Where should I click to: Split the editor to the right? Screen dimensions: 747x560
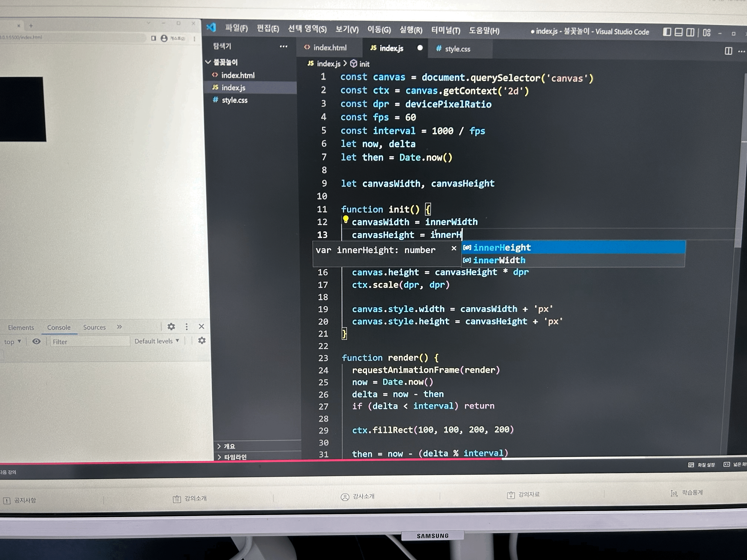pyautogui.click(x=728, y=51)
